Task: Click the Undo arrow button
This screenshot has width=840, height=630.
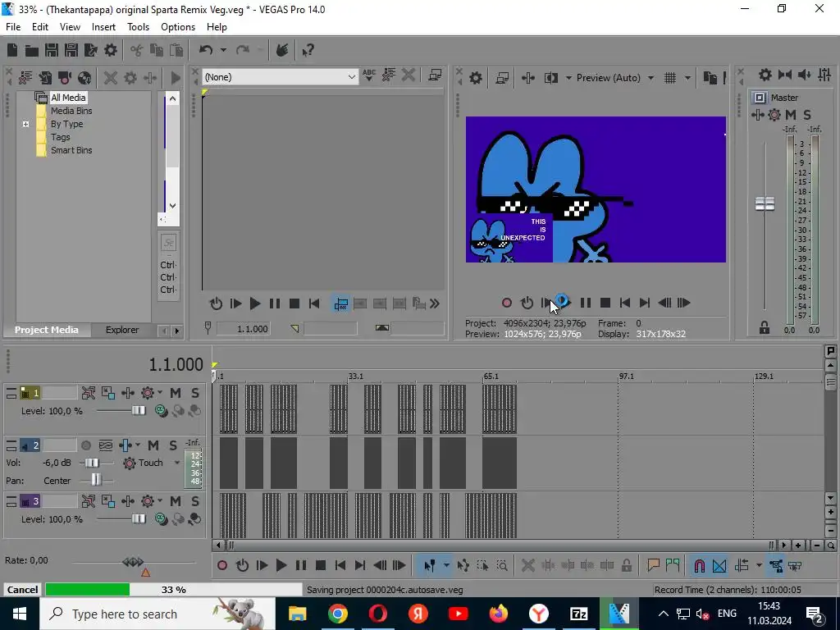Action: pos(206,50)
